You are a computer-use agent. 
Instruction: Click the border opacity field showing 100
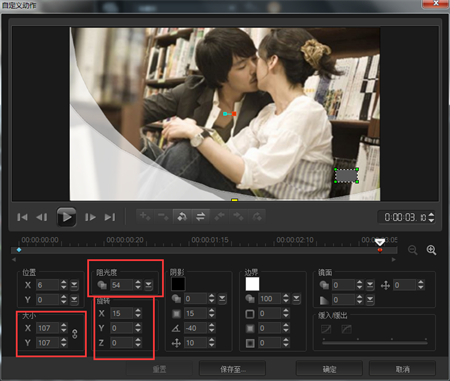point(270,299)
